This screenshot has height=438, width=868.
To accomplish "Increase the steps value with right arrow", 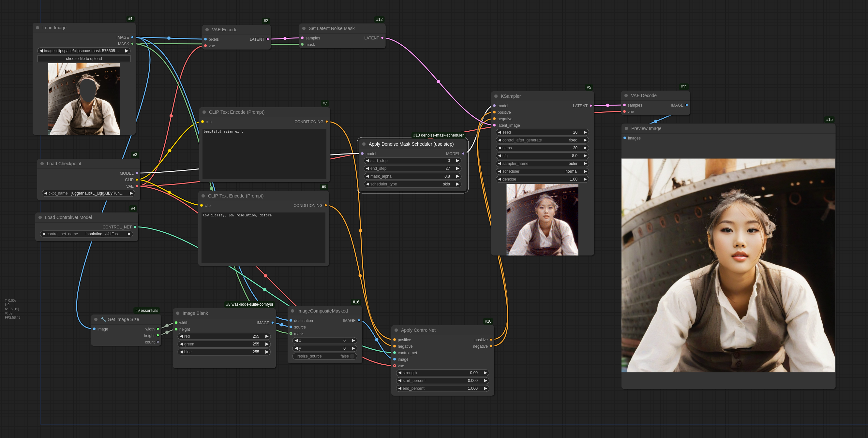I will 585,148.
